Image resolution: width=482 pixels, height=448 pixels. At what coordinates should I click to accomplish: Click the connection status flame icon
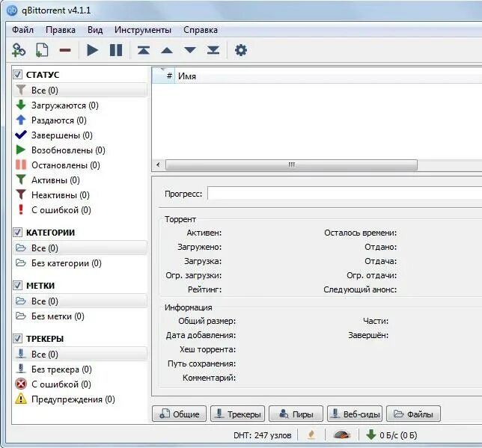tap(311, 435)
